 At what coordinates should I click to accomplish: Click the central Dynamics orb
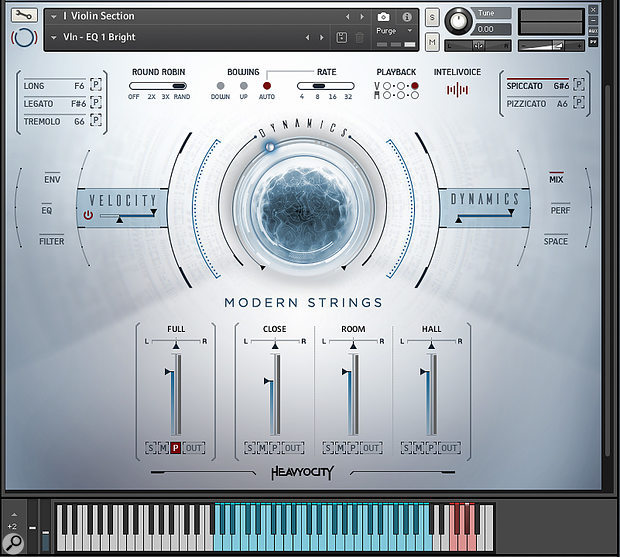click(x=302, y=209)
